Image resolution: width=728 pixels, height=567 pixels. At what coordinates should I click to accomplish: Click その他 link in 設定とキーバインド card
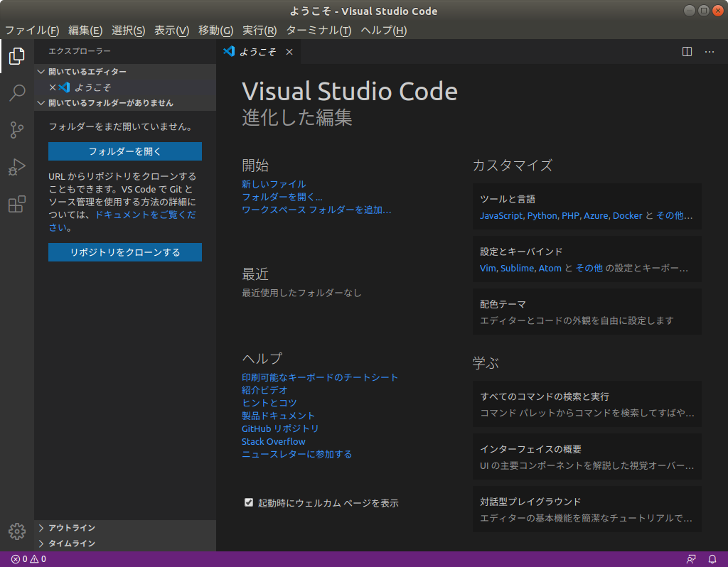[589, 268]
